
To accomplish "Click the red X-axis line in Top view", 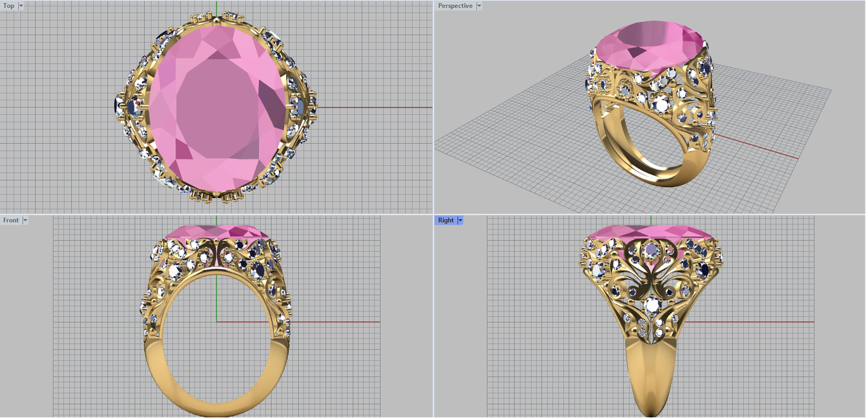I will (374, 107).
